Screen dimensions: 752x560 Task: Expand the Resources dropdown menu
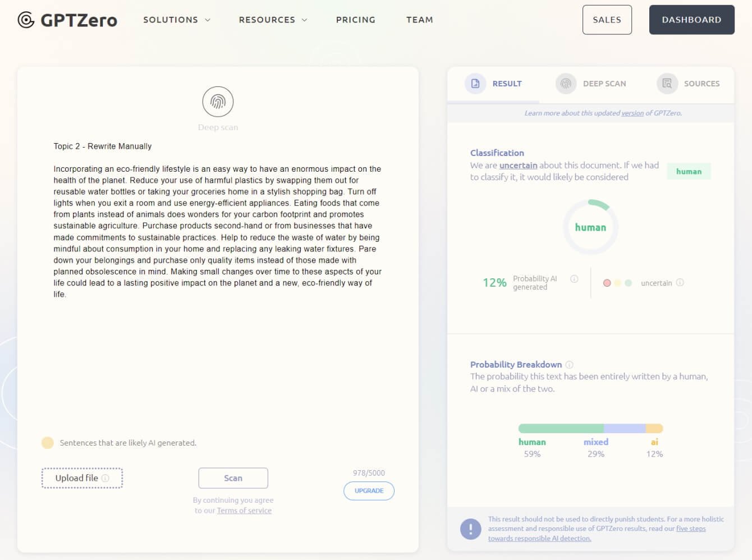tap(273, 20)
